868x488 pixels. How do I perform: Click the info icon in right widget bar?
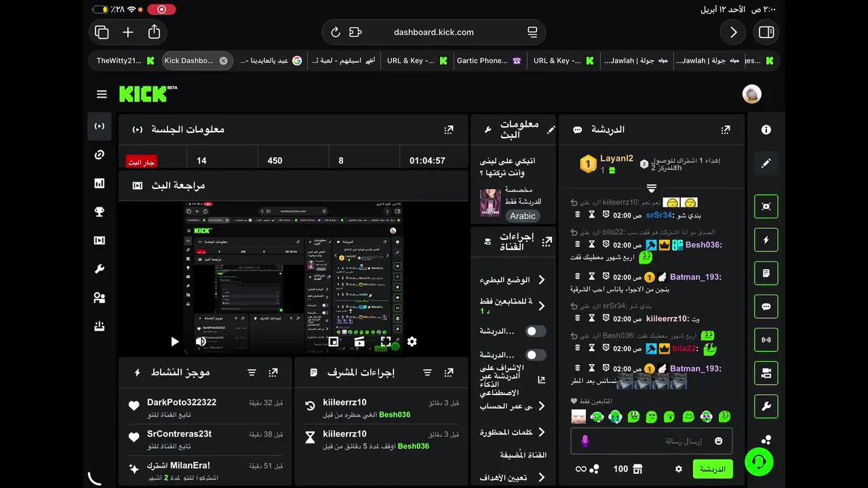click(x=766, y=129)
